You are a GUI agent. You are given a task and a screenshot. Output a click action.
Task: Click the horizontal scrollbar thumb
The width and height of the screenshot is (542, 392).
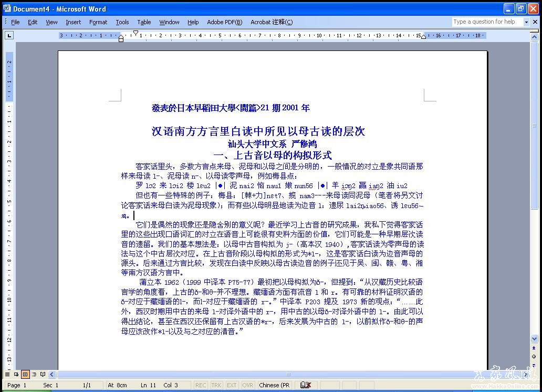click(x=289, y=374)
